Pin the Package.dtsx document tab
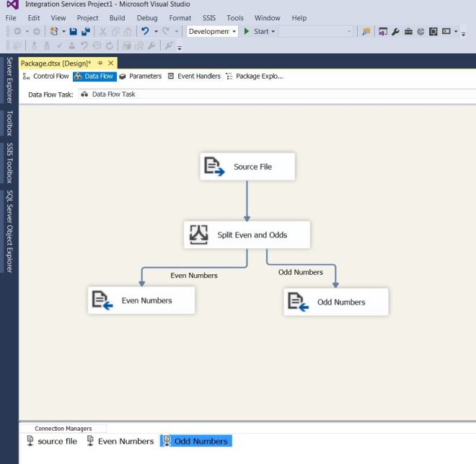Viewport: 476px width, 464px height. click(100, 64)
